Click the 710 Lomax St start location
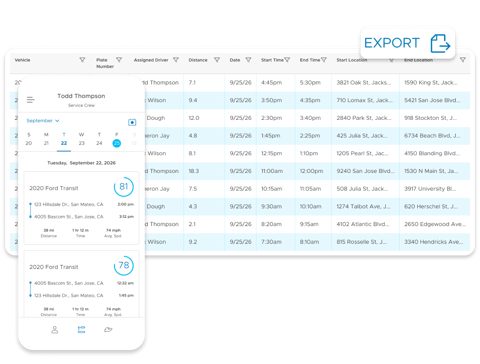 point(364,100)
